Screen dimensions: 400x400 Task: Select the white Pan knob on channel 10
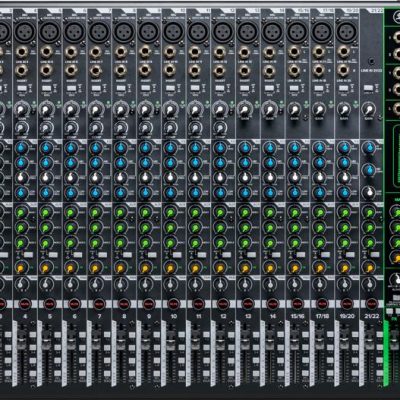pos(170,284)
